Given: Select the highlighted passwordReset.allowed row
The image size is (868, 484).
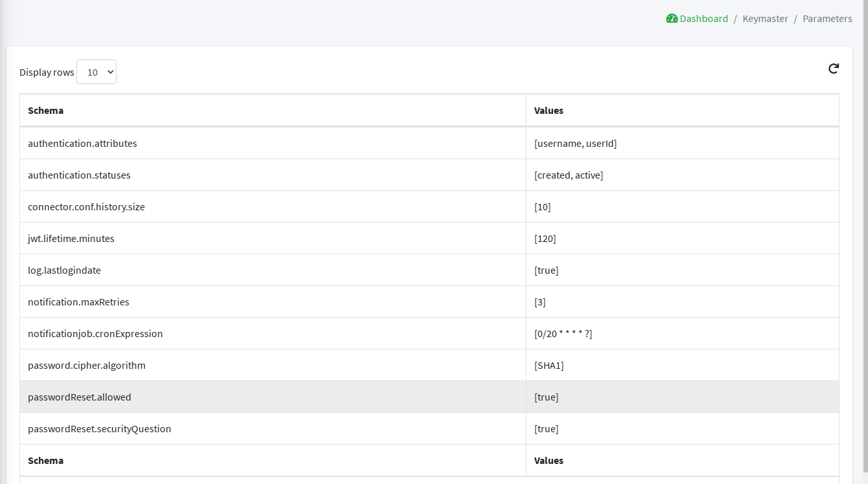Looking at the screenshot, I should click(80, 397).
